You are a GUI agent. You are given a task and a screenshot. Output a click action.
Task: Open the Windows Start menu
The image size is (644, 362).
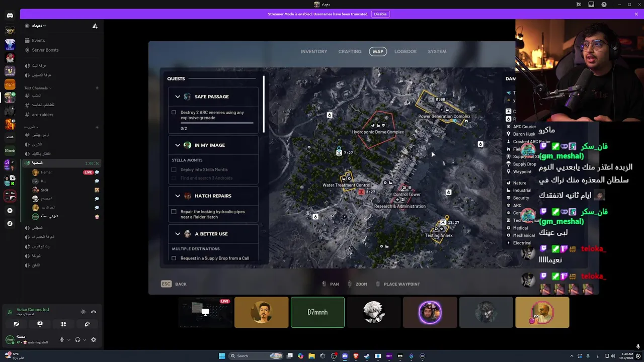[x=221, y=356]
